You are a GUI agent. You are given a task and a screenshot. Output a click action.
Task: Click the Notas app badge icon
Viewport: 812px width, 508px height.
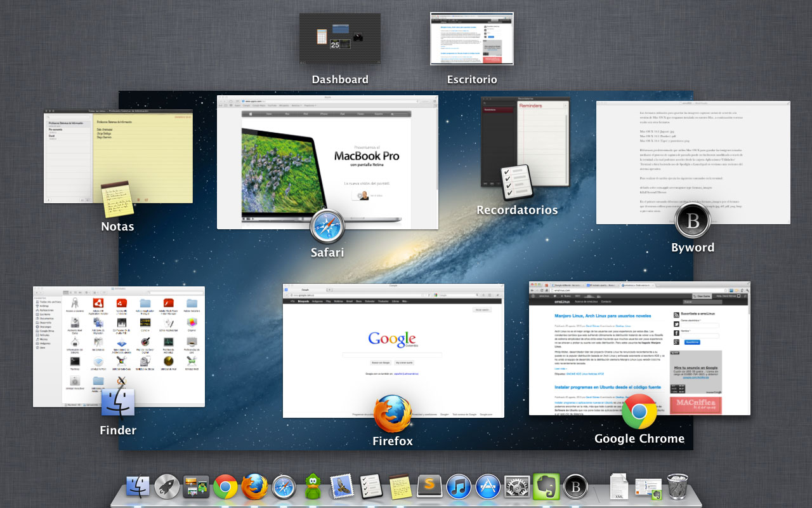118,201
